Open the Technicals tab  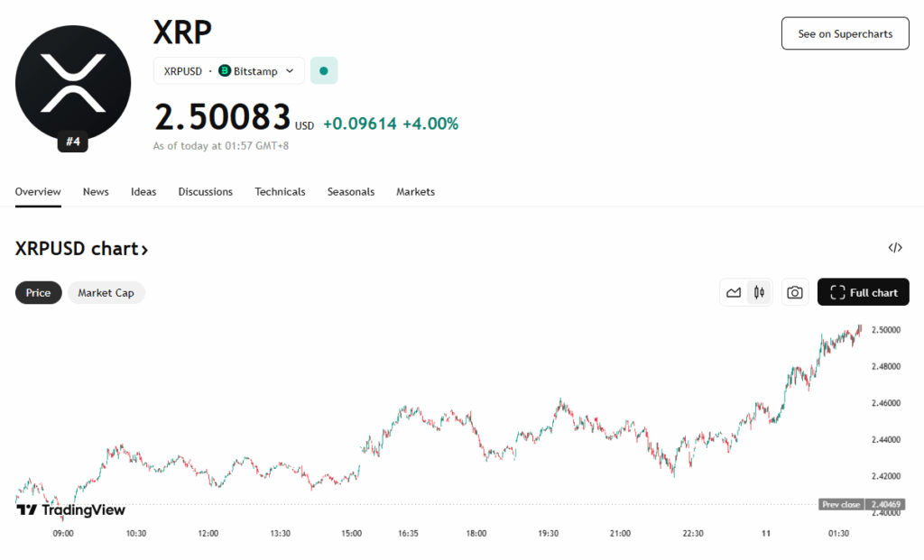point(280,192)
